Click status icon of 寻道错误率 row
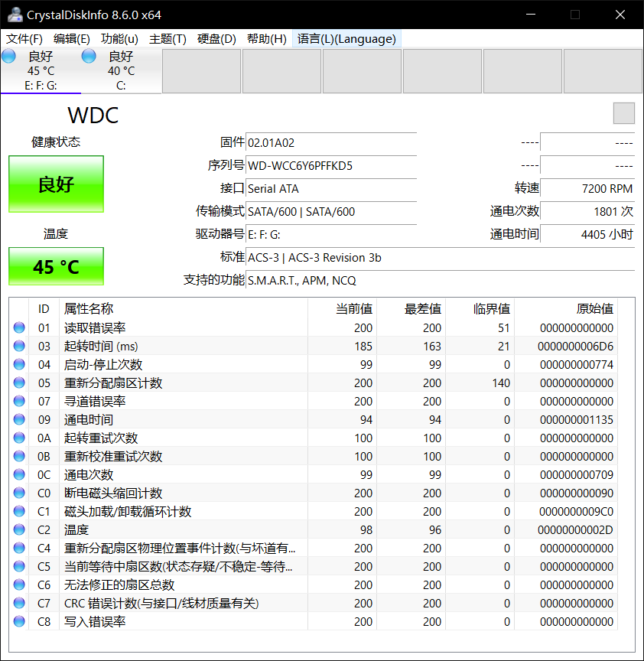Image resolution: width=644 pixels, height=661 pixels. pos(19,401)
